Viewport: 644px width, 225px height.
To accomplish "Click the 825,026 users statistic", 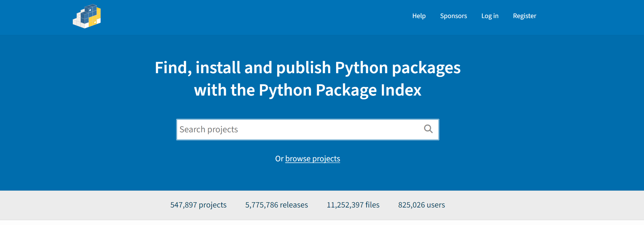I will pos(421,205).
